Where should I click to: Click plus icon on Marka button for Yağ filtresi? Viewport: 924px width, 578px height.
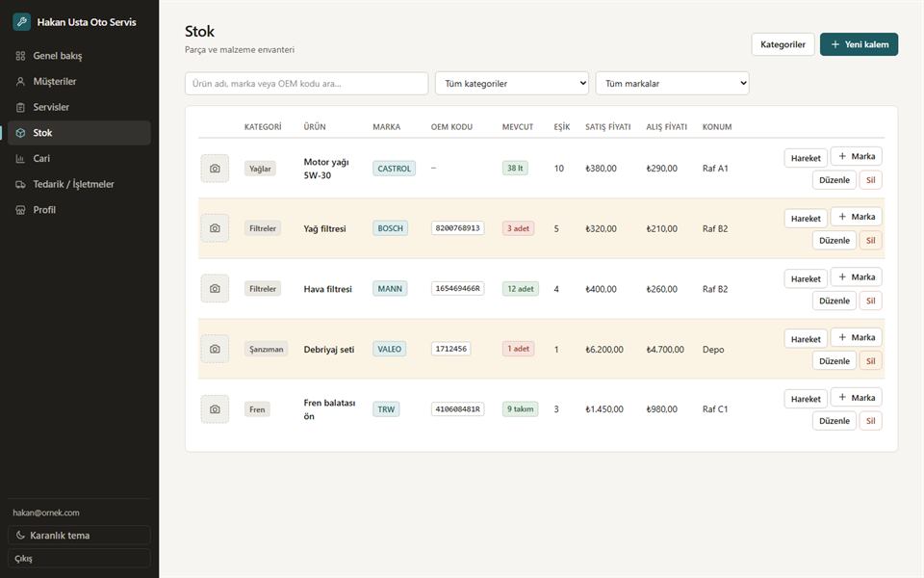point(843,217)
